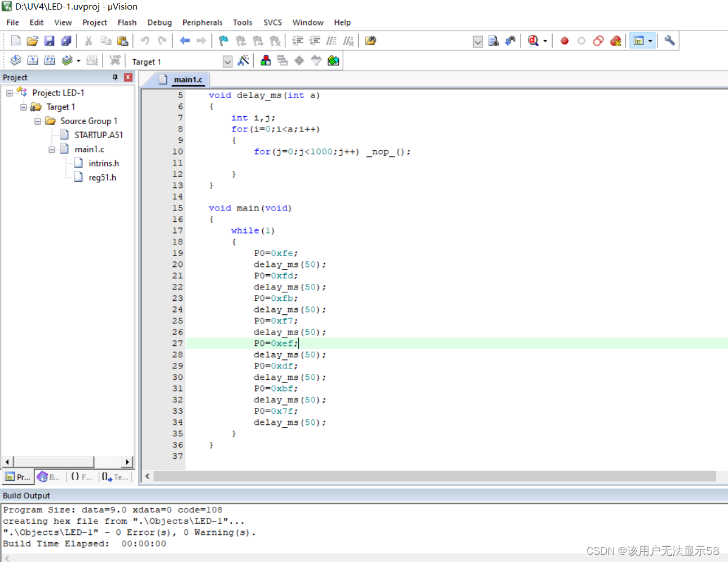
Task: Comment the selection toolbar icon
Action: [332, 41]
